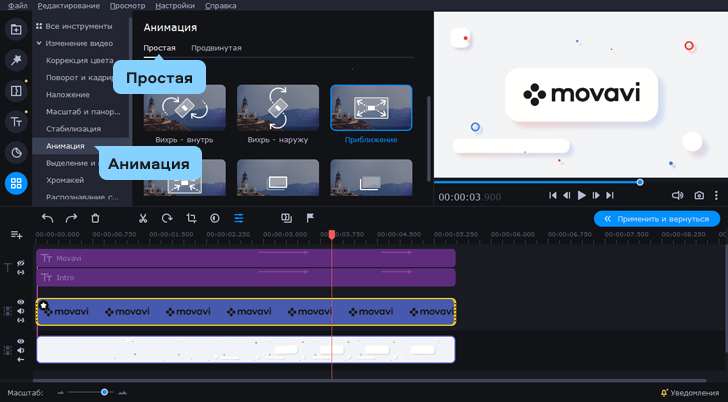Jump to previous clip start

[552, 195]
